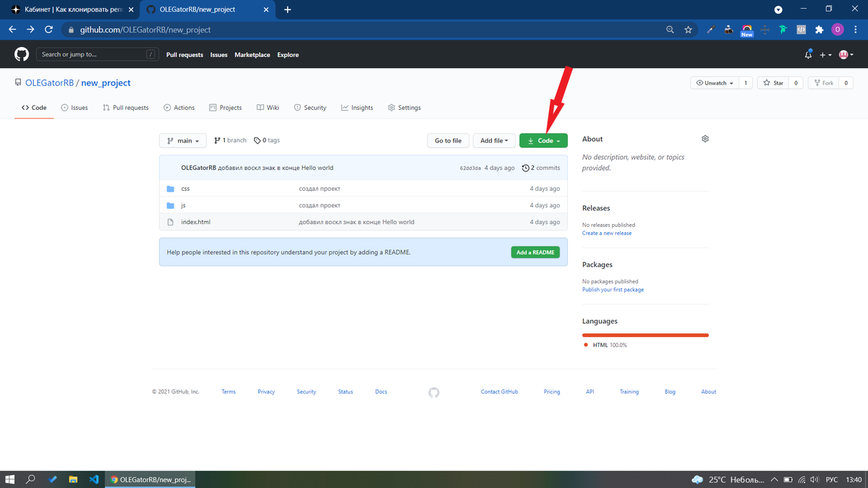Open the 0 tags link
The height and width of the screenshot is (488, 868).
click(267, 140)
